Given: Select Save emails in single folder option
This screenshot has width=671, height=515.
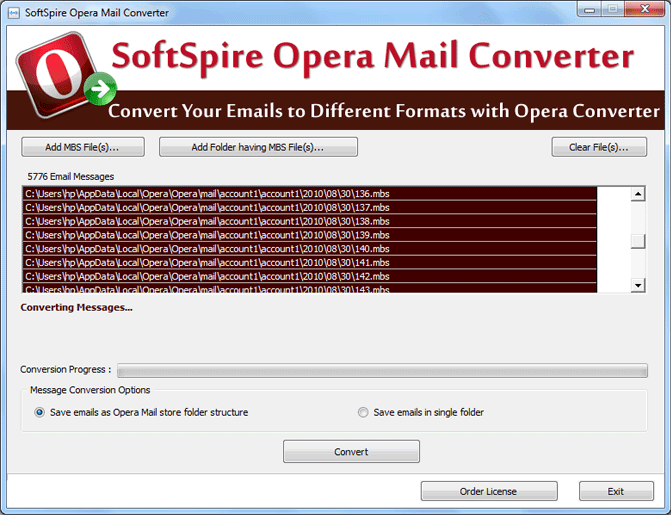Looking at the screenshot, I should (x=363, y=412).
